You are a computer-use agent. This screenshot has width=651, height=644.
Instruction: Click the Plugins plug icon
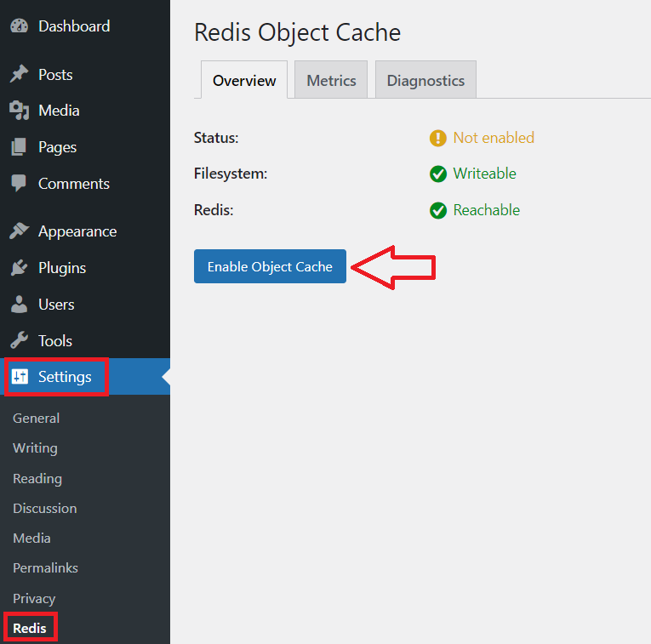click(x=19, y=268)
